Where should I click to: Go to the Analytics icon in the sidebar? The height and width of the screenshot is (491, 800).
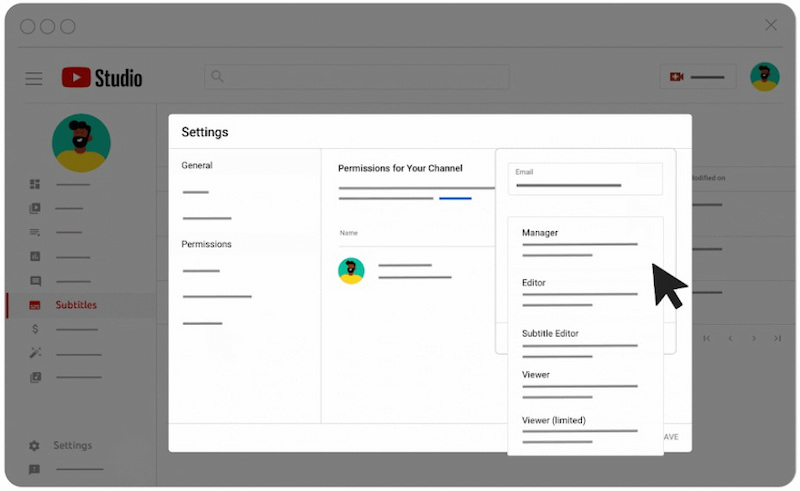[x=35, y=257]
